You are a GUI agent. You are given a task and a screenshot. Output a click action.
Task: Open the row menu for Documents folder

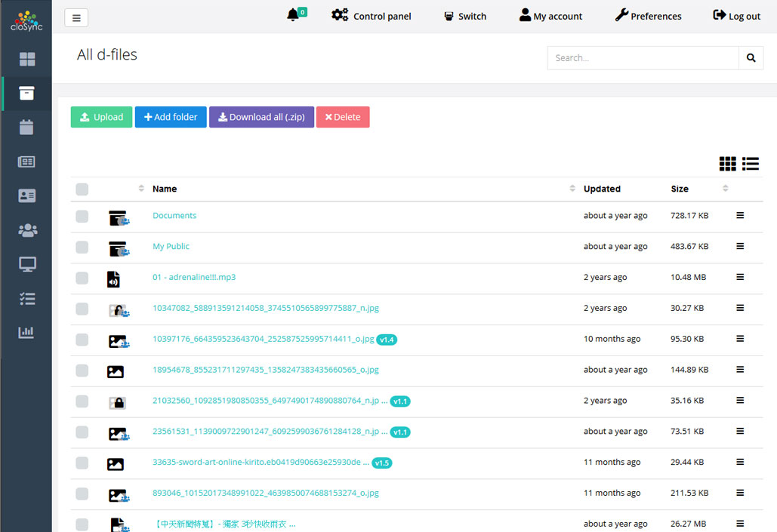[x=740, y=216]
